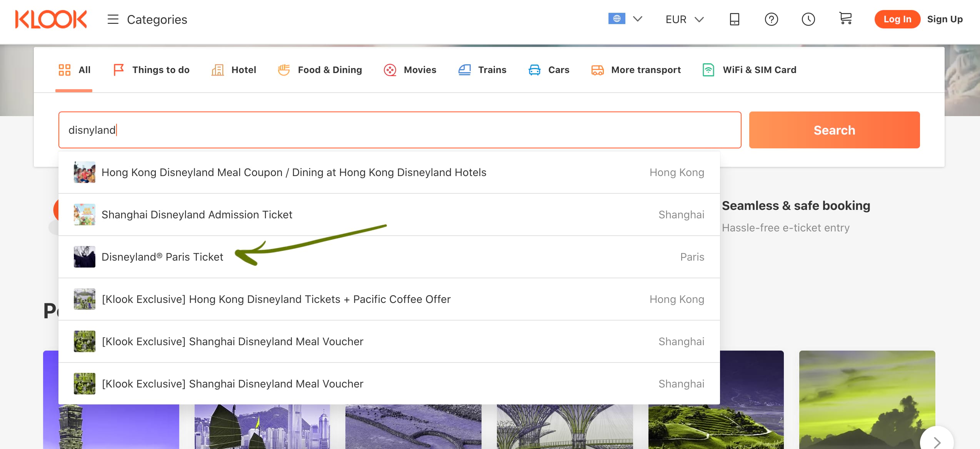Click the More transport bus icon

click(x=598, y=70)
